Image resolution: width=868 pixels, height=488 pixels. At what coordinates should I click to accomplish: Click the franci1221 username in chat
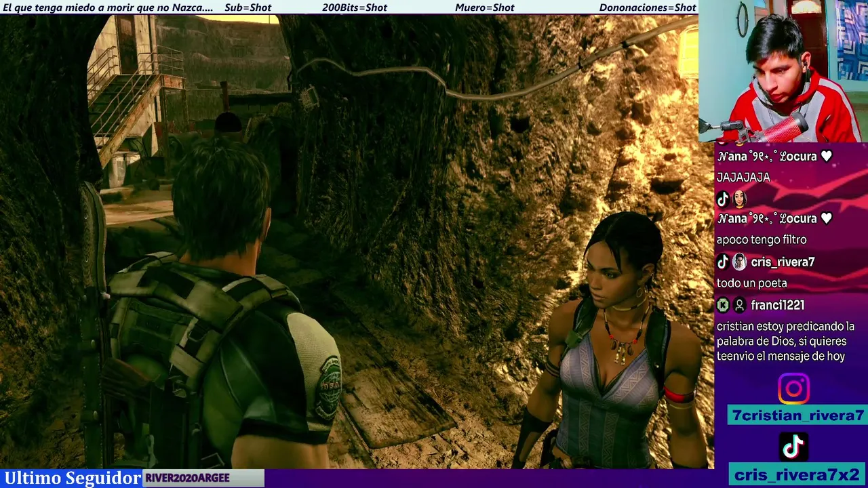point(777,305)
